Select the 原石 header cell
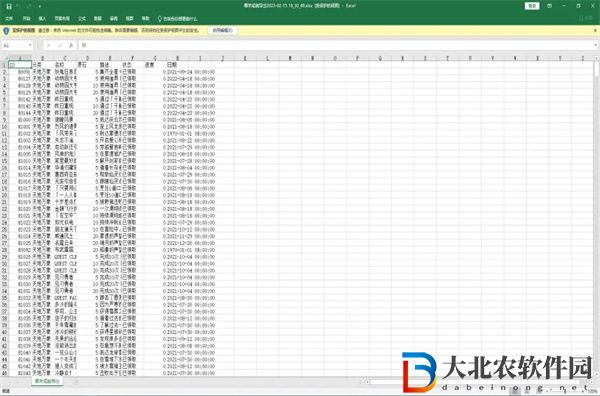The image size is (600, 396). pos(87,65)
